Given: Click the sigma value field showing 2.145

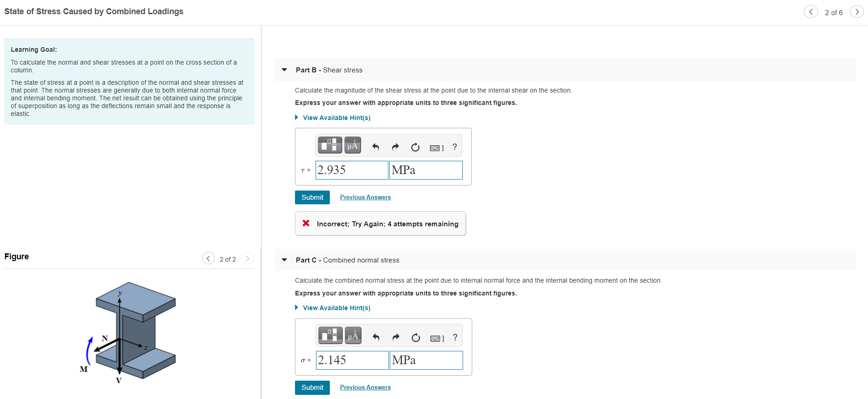Looking at the screenshot, I should tap(352, 360).
